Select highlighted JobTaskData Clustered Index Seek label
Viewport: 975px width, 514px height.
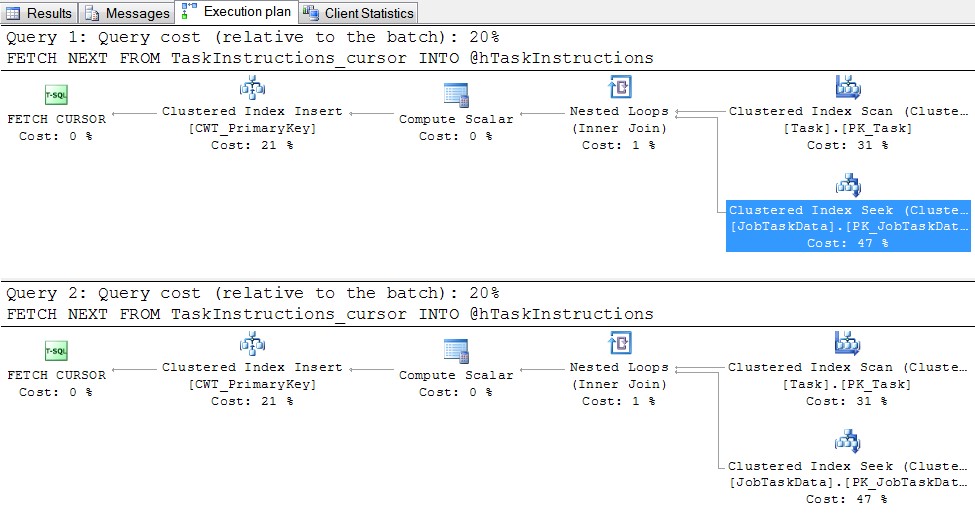(848, 226)
